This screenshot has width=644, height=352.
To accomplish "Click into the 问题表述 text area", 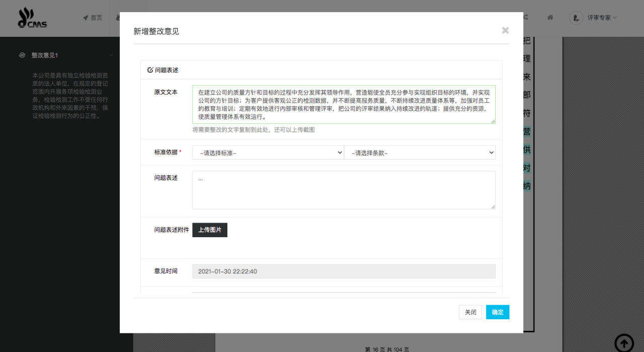I will point(344,190).
